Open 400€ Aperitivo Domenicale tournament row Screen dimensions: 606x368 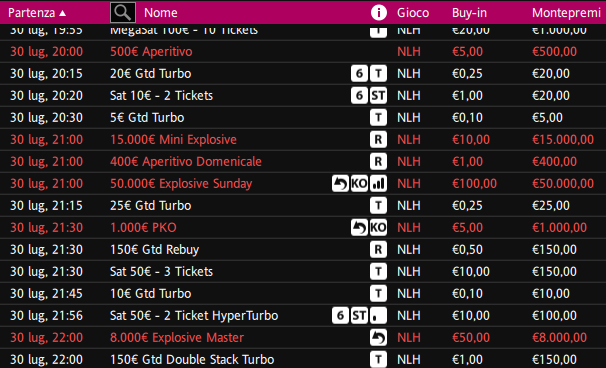pos(303,162)
